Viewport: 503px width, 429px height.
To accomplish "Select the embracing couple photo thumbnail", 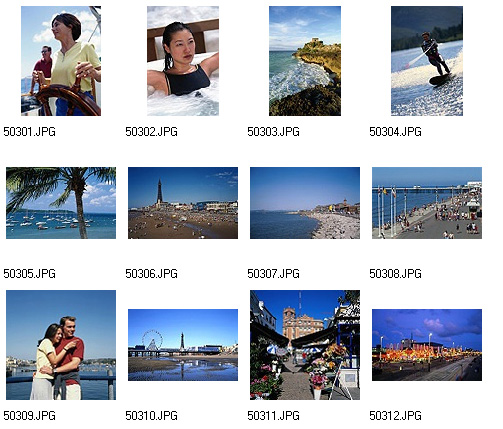I will (x=61, y=345).
